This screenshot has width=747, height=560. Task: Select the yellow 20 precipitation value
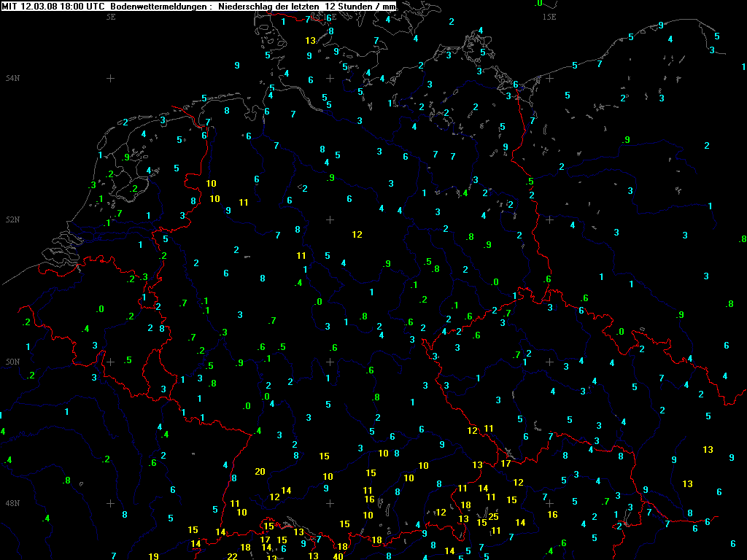point(260,471)
